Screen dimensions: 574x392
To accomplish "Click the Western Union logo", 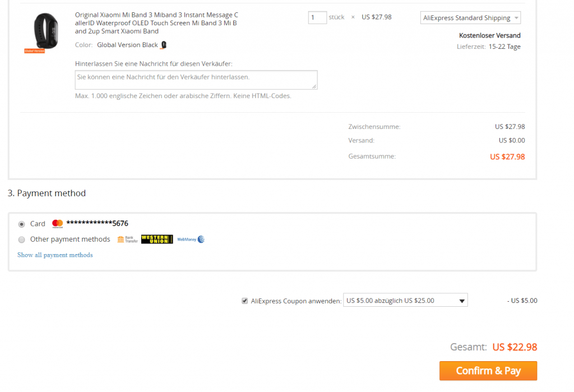I will [157, 239].
